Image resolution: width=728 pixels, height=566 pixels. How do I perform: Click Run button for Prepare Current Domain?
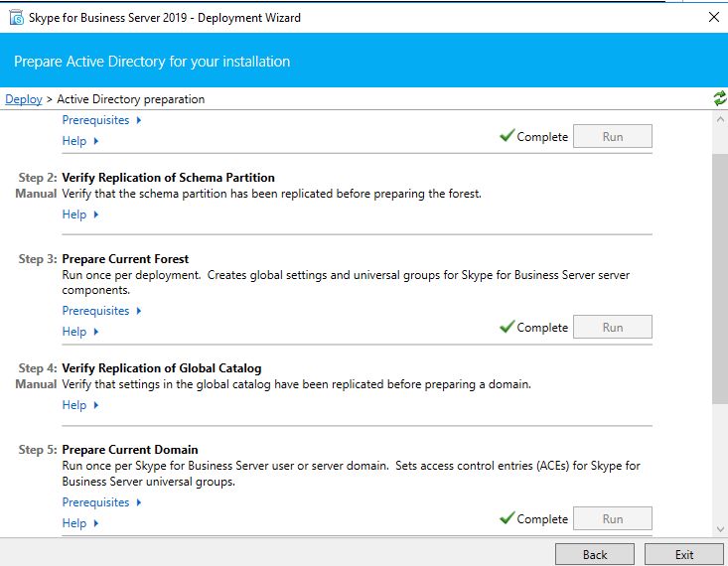[613, 518]
